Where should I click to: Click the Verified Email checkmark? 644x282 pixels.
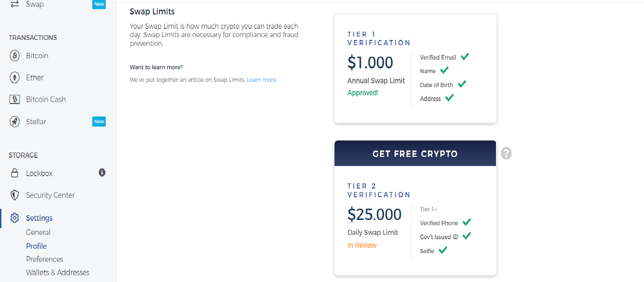[465, 57]
